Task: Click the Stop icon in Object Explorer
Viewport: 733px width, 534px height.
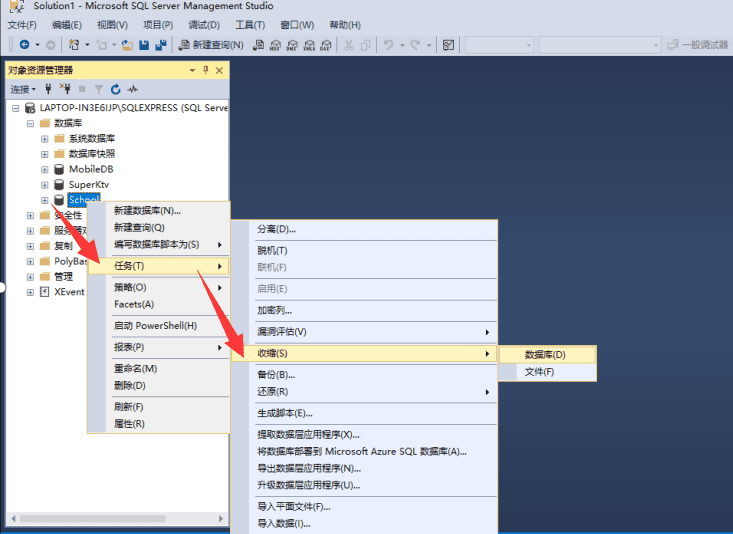Action: click(82, 89)
